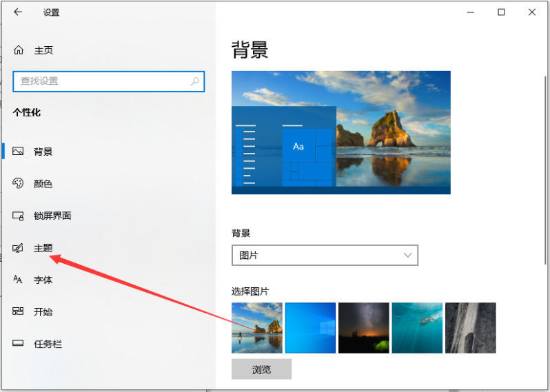The width and height of the screenshot is (550, 392).
Task: Select the beach rock arch thumbnail
Action: tap(257, 328)
